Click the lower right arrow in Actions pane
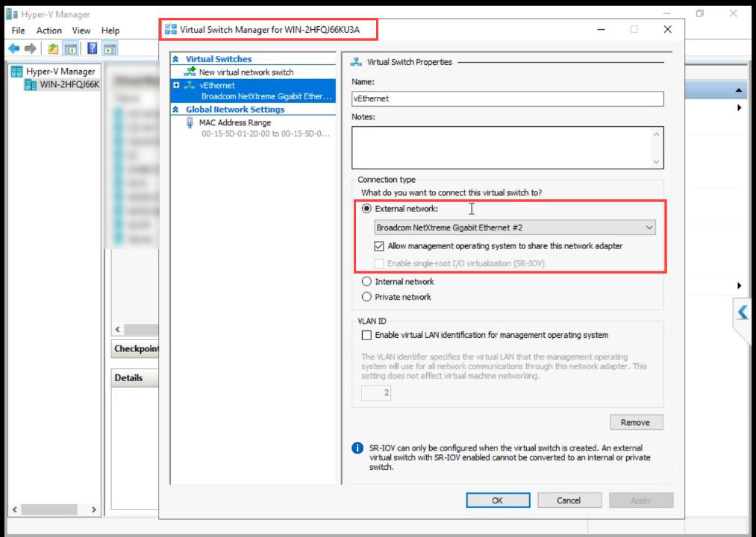The height and width of the screenshot is (537, 756). point(739,286)
